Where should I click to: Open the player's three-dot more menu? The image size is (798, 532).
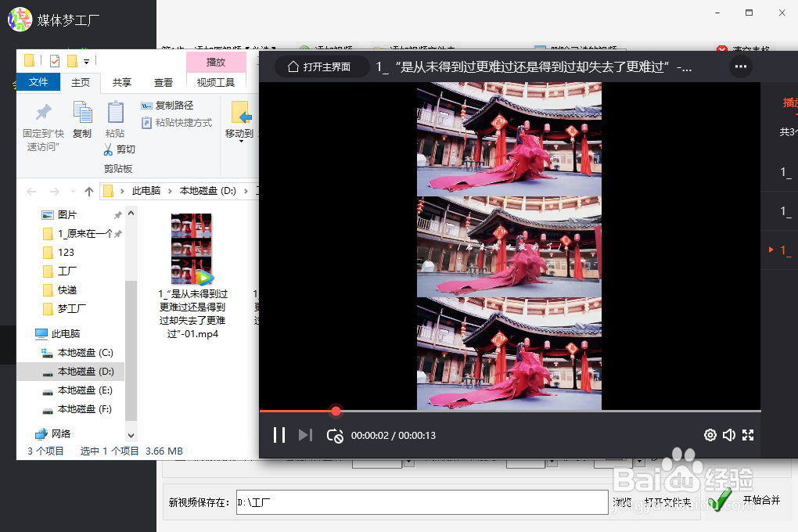740,66
